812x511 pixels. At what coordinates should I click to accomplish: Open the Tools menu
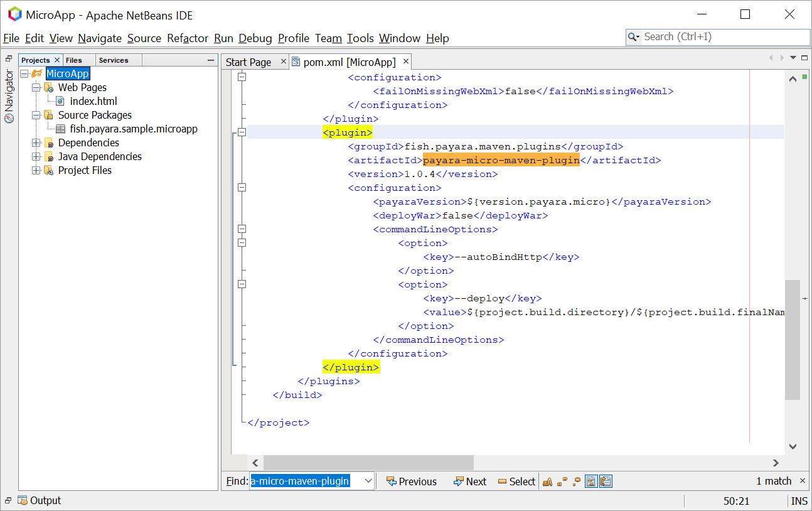click(360, 38)
